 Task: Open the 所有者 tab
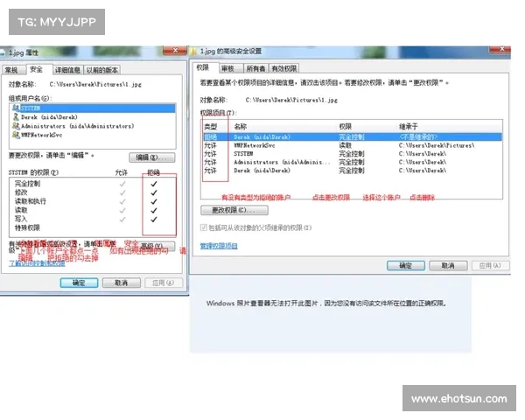[255, 68]
